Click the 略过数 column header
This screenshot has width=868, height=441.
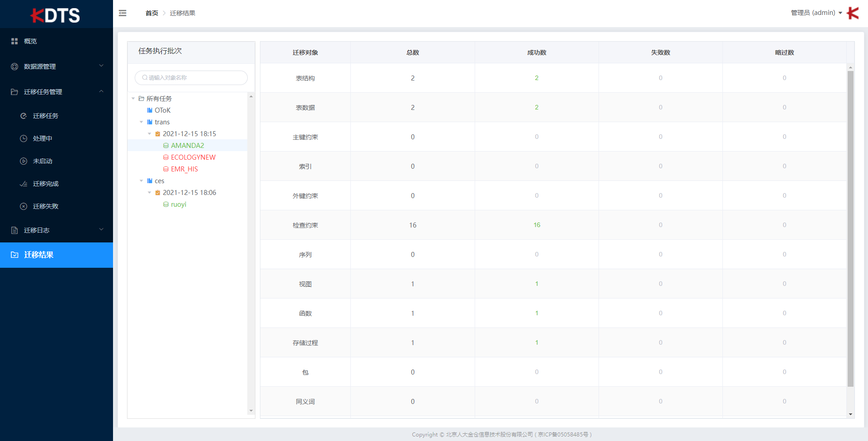tap(784, 52)
